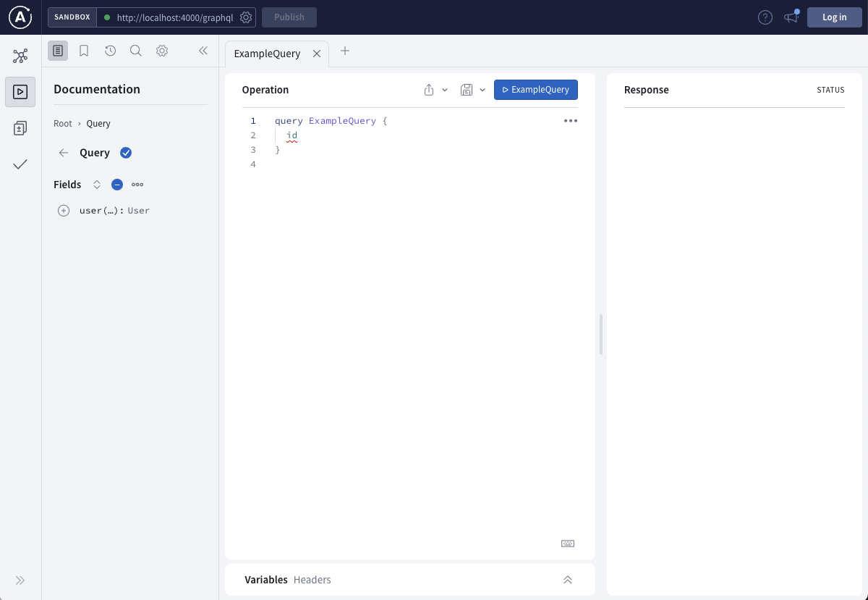Click the localhost endpoint URL field

[x=174, y=17]
